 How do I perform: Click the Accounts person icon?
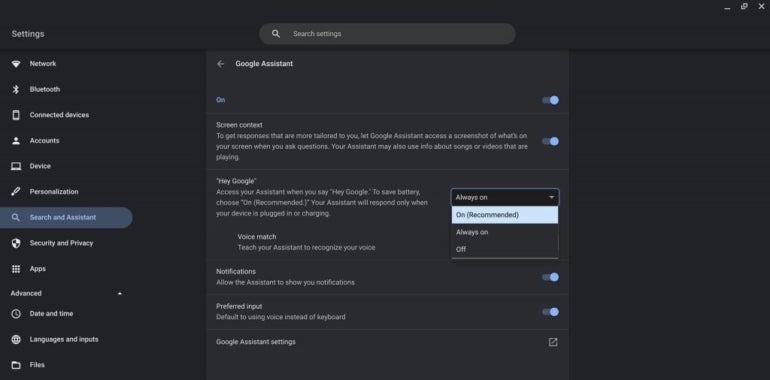16,141
